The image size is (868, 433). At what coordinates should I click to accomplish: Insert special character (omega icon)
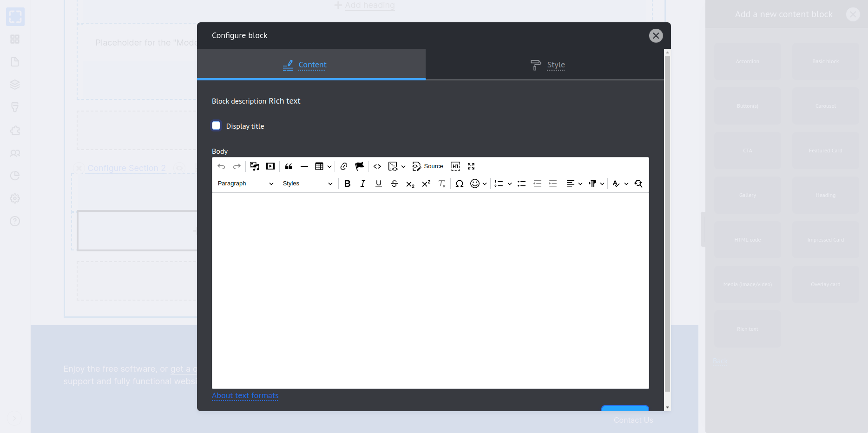(459, 184)
